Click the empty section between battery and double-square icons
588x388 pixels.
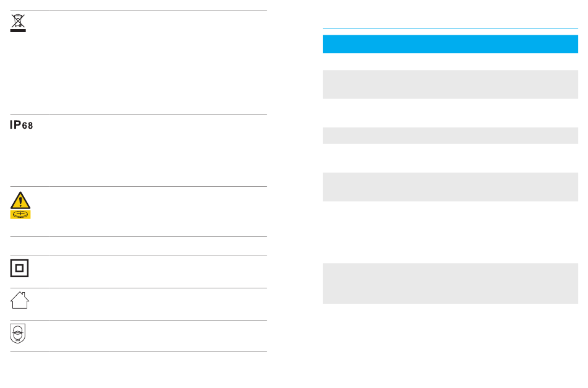tap(139, 246)
